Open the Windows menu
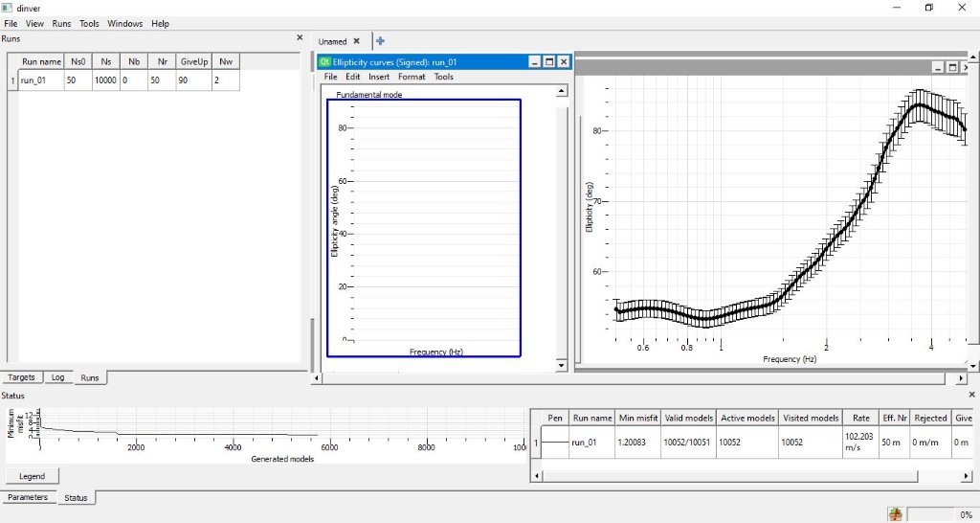Screen dimensions: 980x523 point(124,23)
